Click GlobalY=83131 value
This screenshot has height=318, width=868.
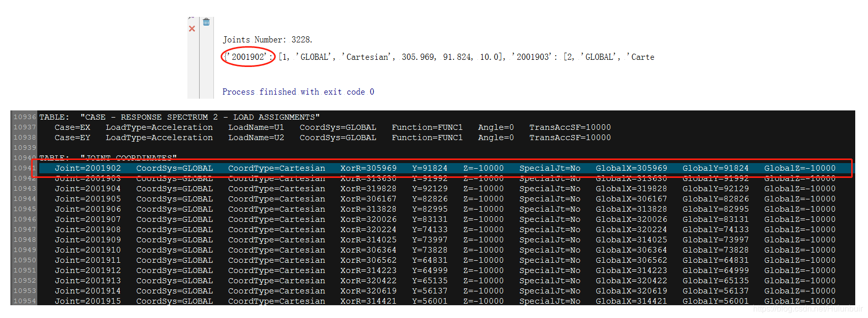(x=715, y=219)
